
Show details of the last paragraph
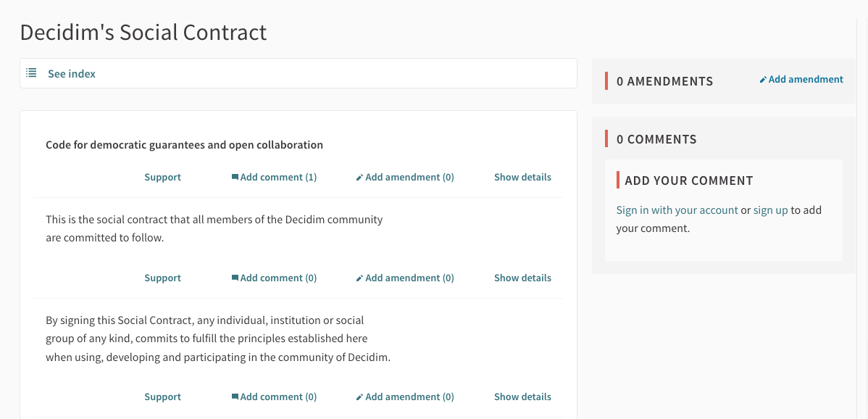pos(522,396)
